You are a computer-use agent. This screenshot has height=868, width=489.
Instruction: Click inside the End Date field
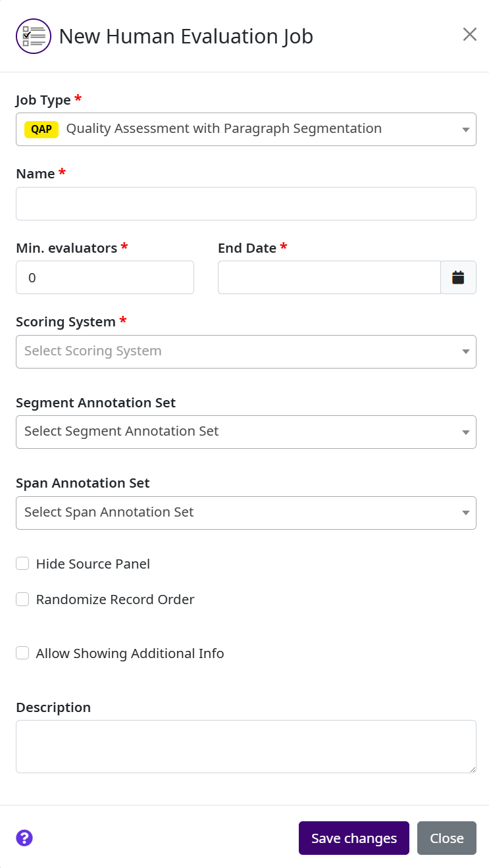(328, 278)
